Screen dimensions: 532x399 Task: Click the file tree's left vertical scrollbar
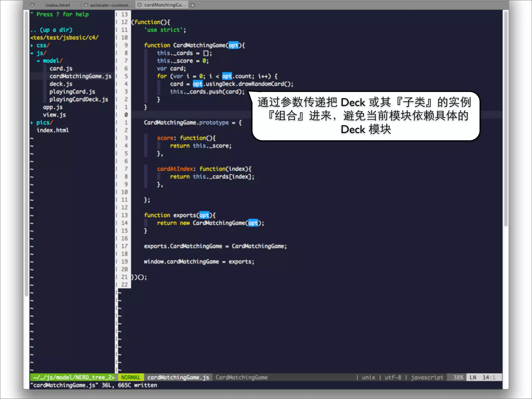click(26, 153)
